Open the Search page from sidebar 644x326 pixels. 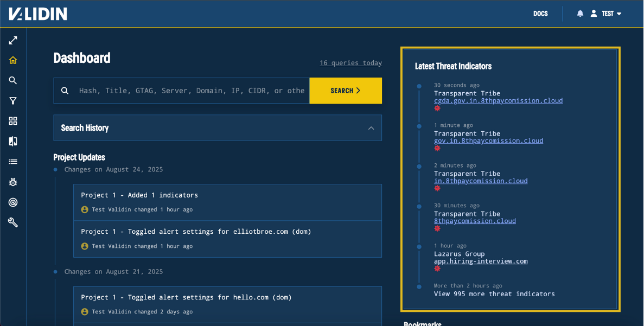click(x=13, y=80)
